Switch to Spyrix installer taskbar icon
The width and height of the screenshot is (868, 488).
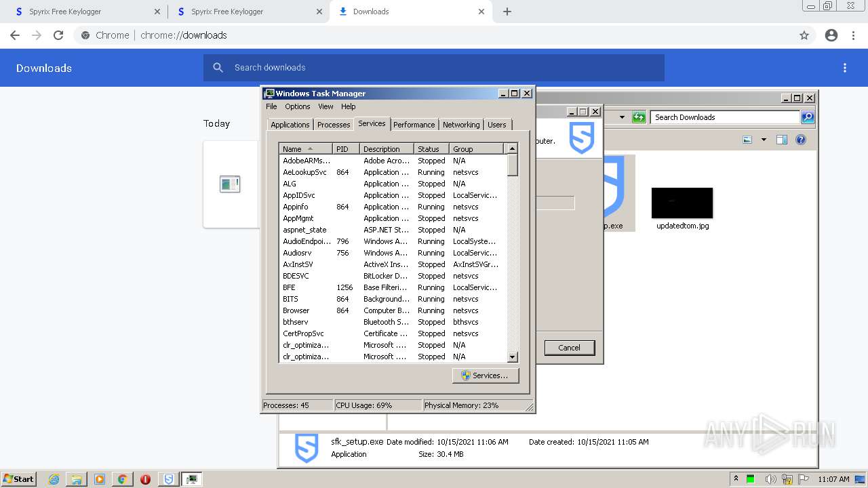169,479
